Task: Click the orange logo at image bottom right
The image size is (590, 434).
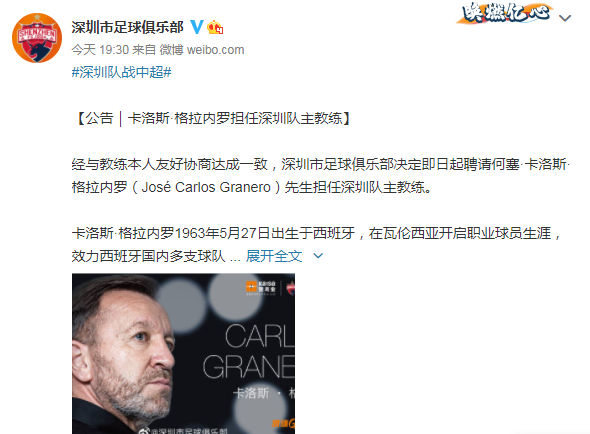Action: (283, 423)
